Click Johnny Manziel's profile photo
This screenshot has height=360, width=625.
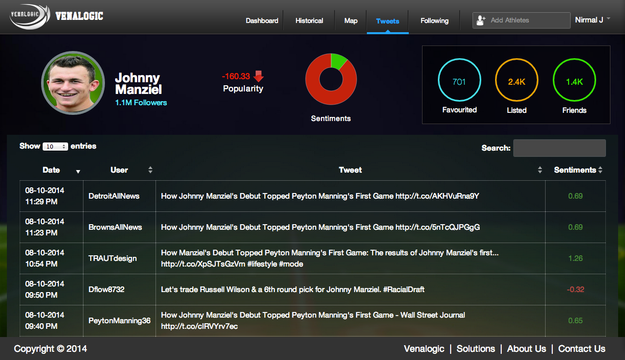click(x=73, y=83)
